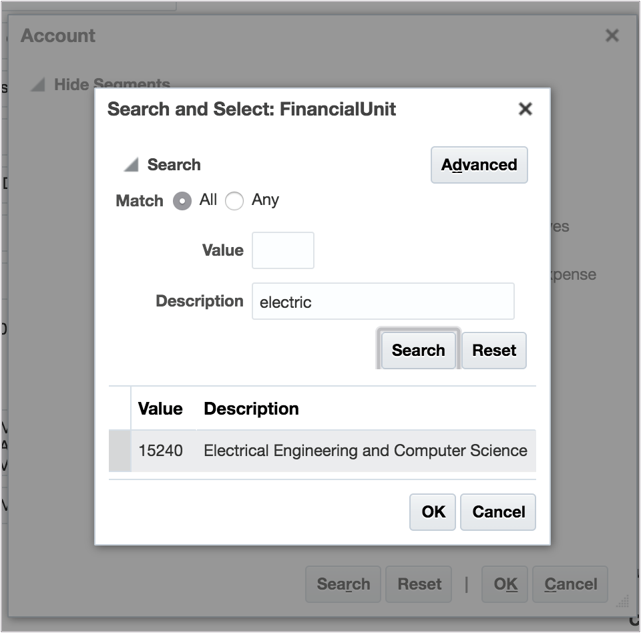
Task: Click into the Value input field
Action: pos(283,250)
